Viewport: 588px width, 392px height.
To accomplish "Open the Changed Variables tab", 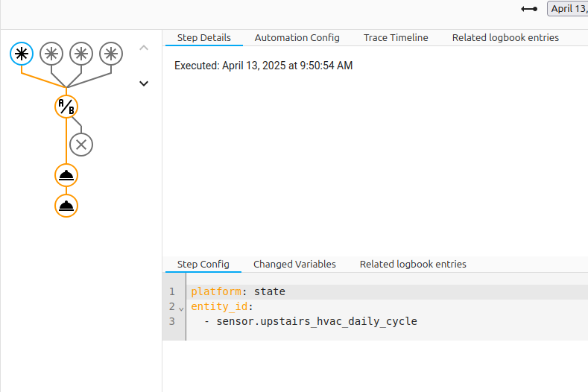I will 294,264.
